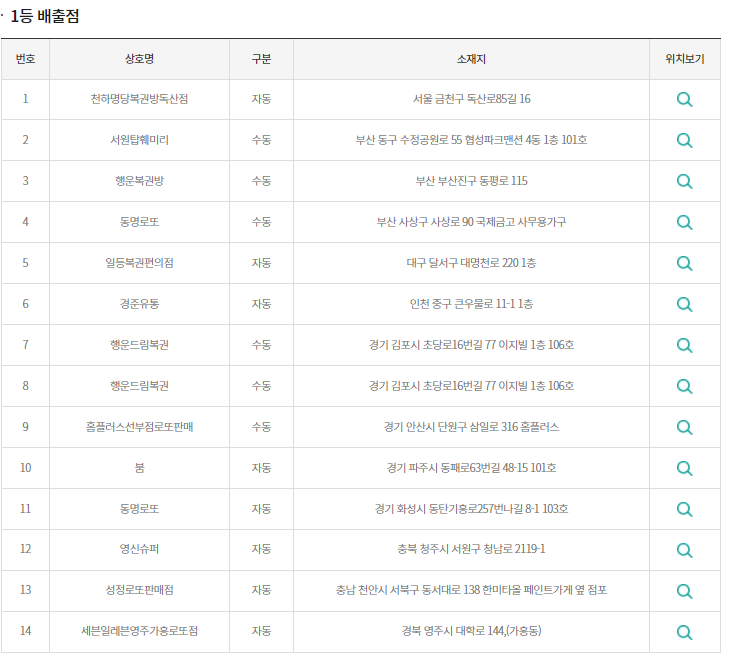Click location icon for 일등복권편의점

tap(684, 263)
